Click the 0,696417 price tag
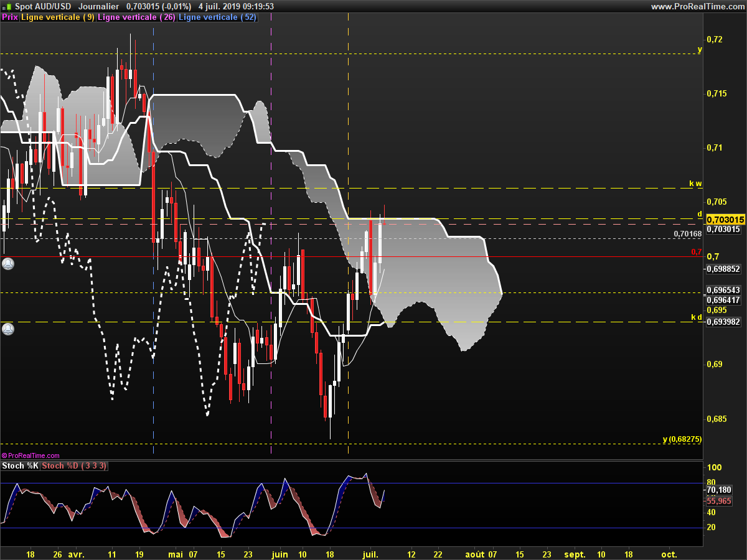This screenshot has width=747, height=560. pos(723,300)
